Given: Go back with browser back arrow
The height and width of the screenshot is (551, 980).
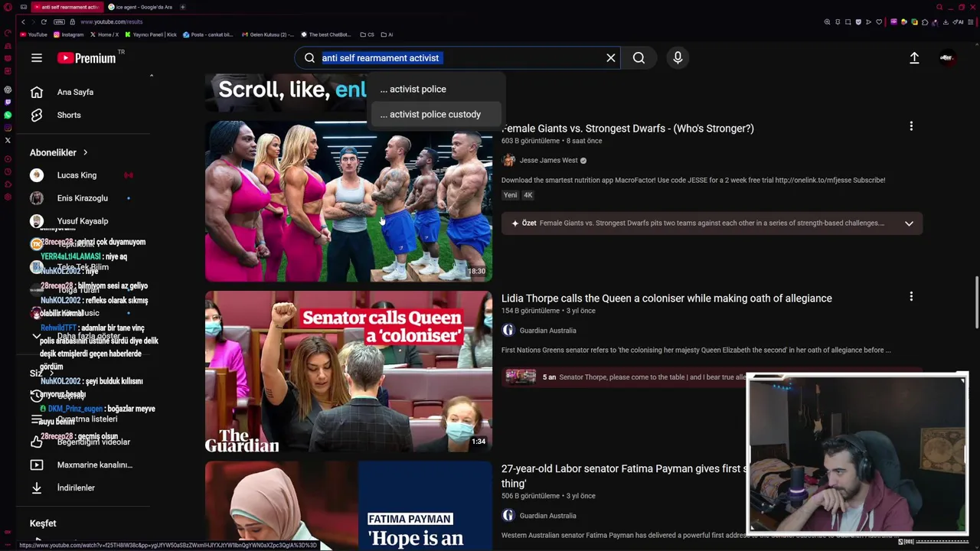Looking at the screenshot, I should pos(23,21).
